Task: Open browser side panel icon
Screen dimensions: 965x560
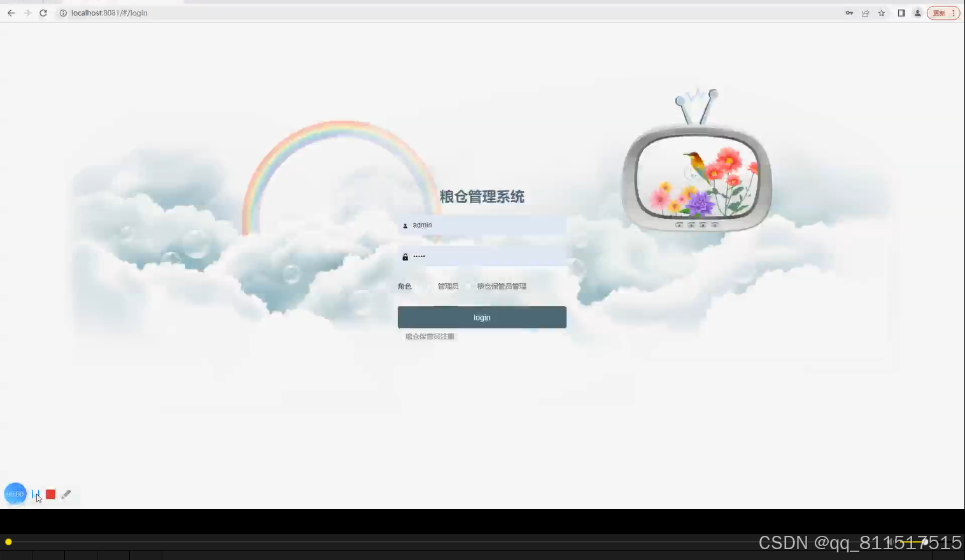Action: (901, 13)
